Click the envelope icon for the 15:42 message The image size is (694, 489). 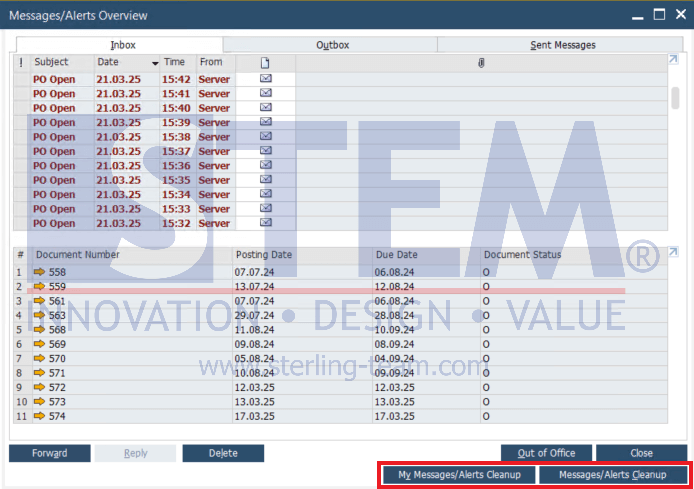(265, 79)
